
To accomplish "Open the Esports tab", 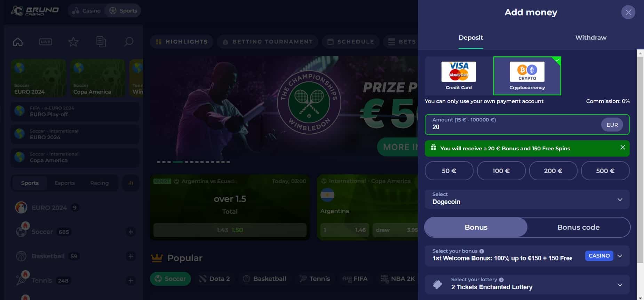I will [x=65, y=183].
